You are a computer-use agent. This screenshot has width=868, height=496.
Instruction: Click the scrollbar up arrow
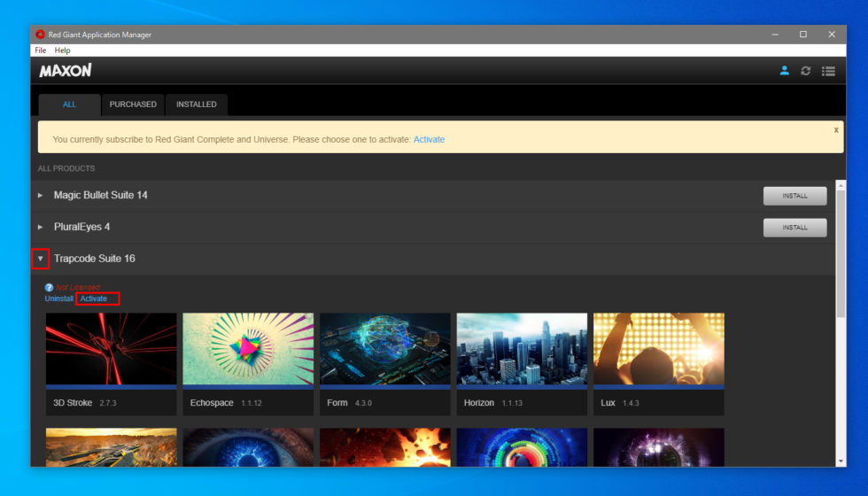click(x=841, y=185)
